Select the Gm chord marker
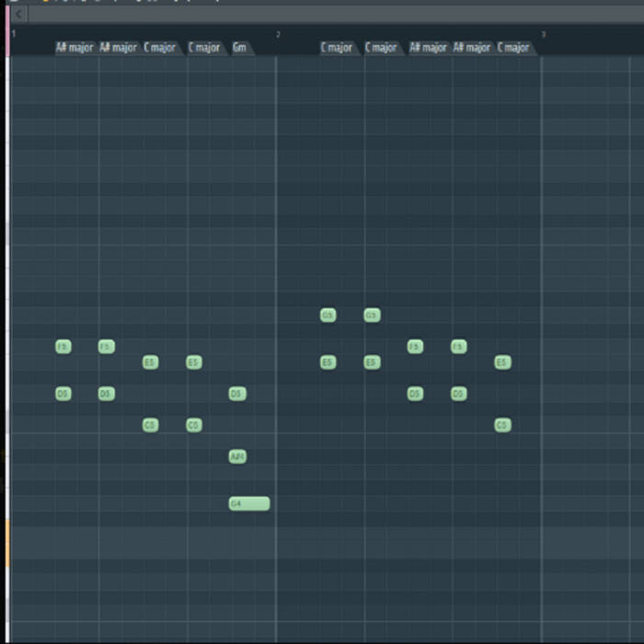Image resolution: width=644 pixels, height=644 pixels. pos(240,47)
